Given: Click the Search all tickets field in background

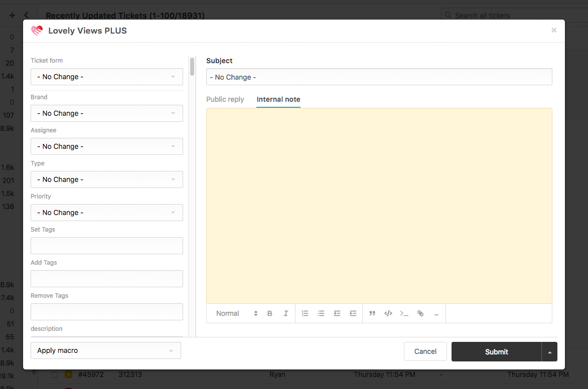Looking at the screenshot, I should (514, 15).
